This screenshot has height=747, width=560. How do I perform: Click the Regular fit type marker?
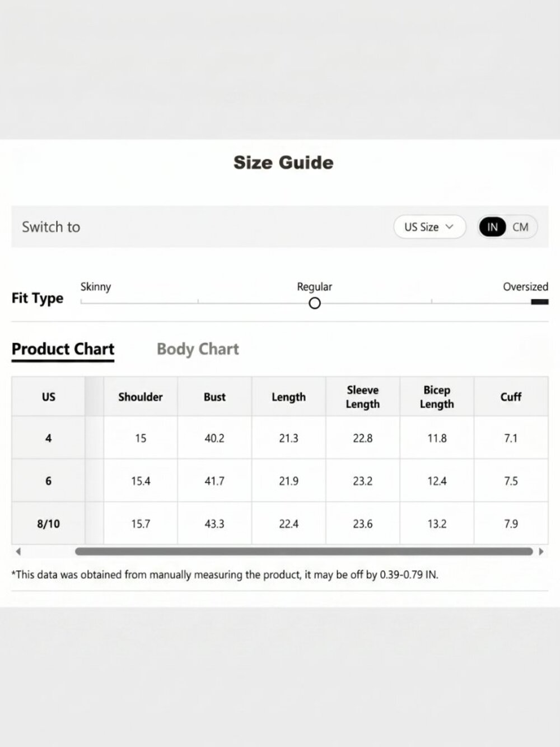point(315,303)
